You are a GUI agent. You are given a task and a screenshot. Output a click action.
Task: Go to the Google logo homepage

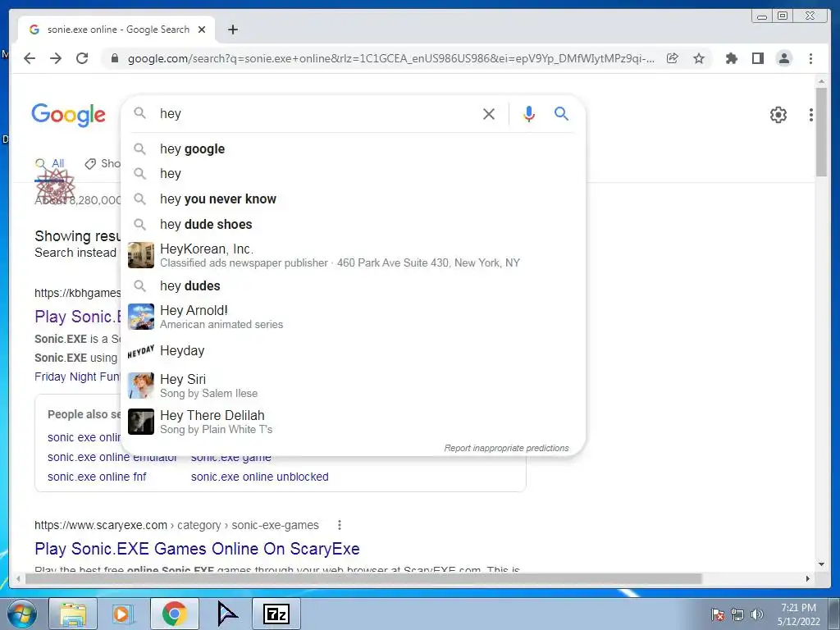coord(69,115)
